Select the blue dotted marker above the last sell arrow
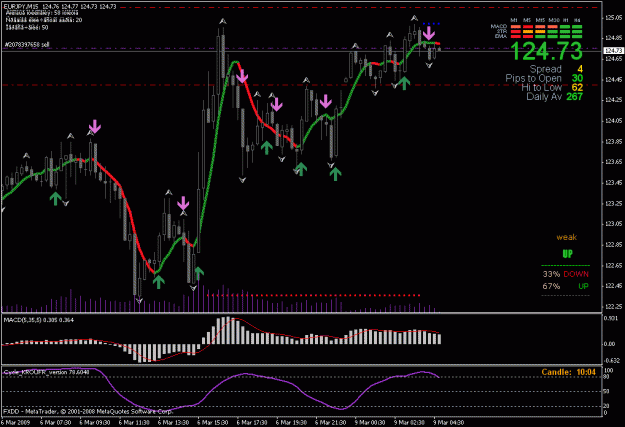Viewport: 625px width, 427px height. (431, 24)
